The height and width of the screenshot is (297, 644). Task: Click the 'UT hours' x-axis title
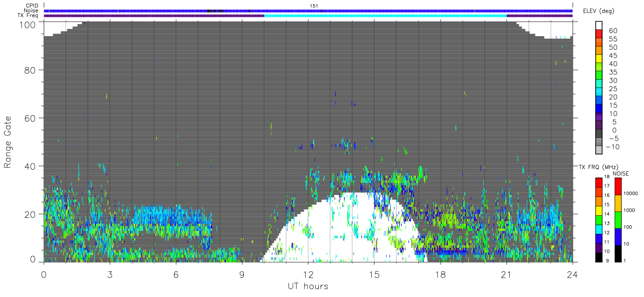point(307,287)
